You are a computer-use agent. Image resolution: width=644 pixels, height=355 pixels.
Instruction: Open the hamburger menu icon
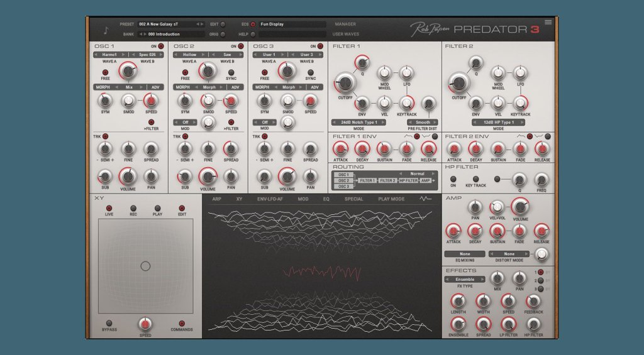click(548, 22)
